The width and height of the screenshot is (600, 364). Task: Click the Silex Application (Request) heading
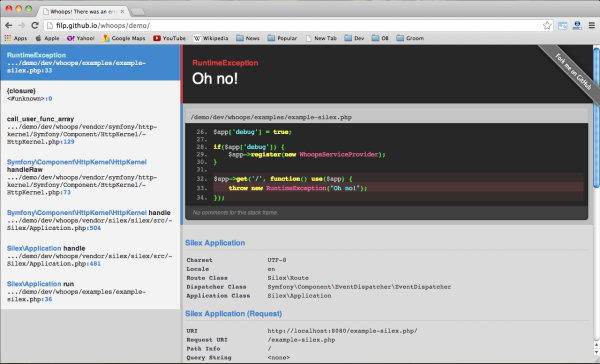pyautogui.click(x=233, y=313)
